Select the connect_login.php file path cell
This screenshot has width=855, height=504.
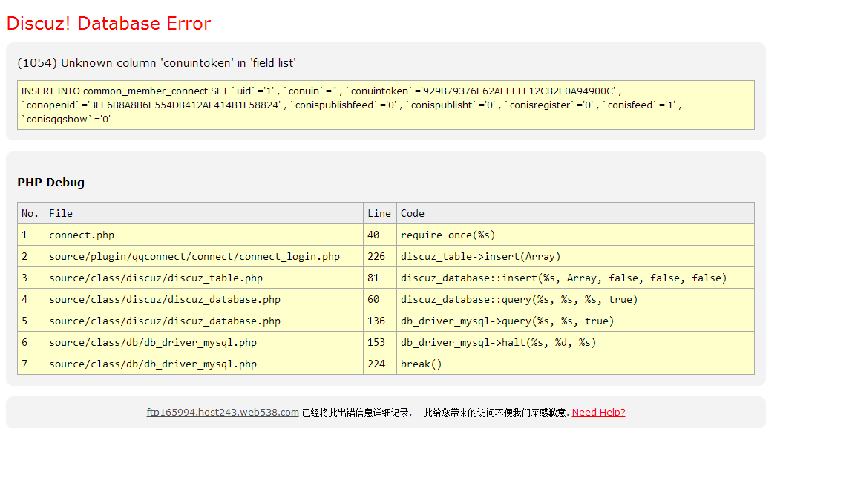[204, 256]
